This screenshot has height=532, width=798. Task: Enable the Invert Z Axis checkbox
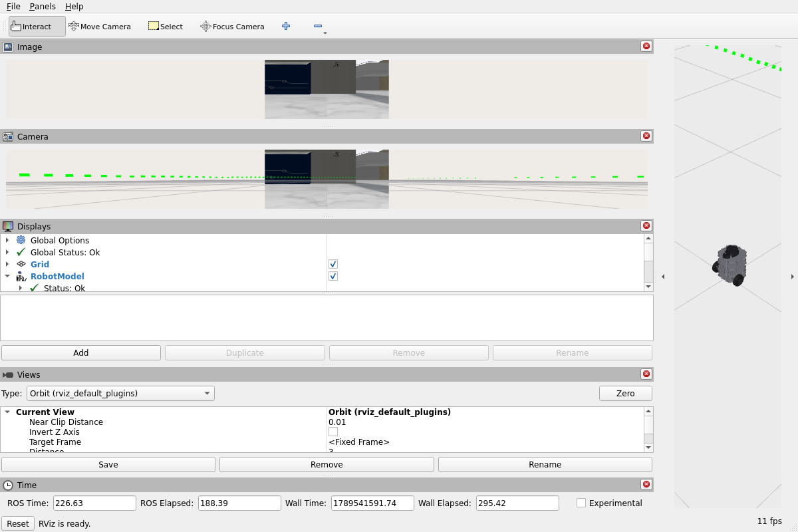click(x=333, y=432)
